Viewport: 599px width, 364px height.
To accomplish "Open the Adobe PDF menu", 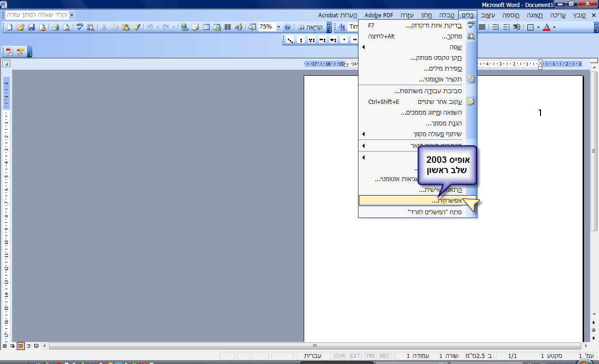I will point(379,15).
